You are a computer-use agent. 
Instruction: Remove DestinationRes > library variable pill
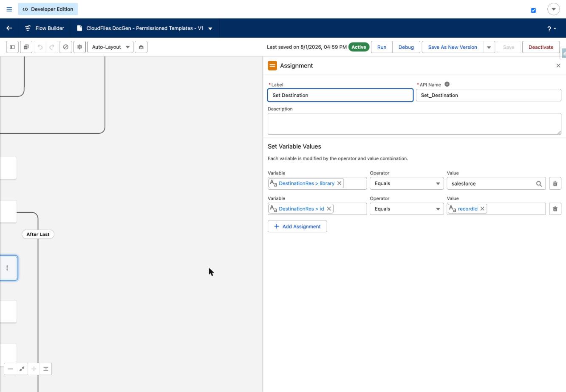click(339, 183)
